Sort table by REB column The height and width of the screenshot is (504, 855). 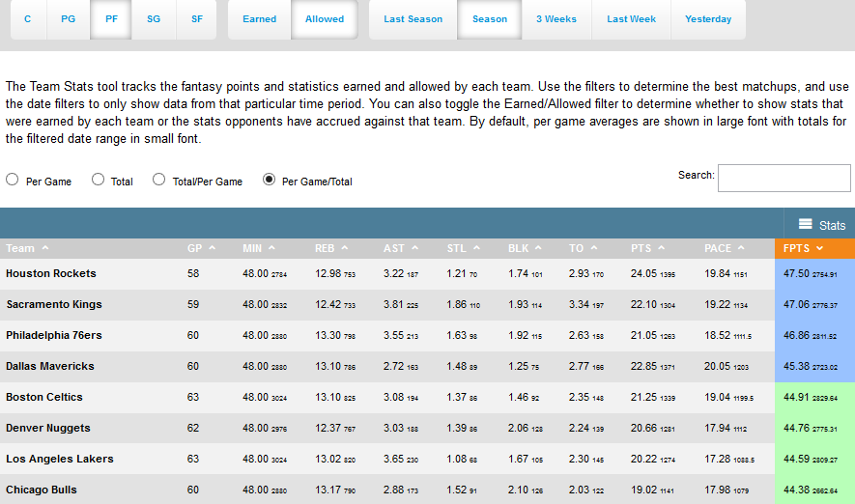(331, 248)
